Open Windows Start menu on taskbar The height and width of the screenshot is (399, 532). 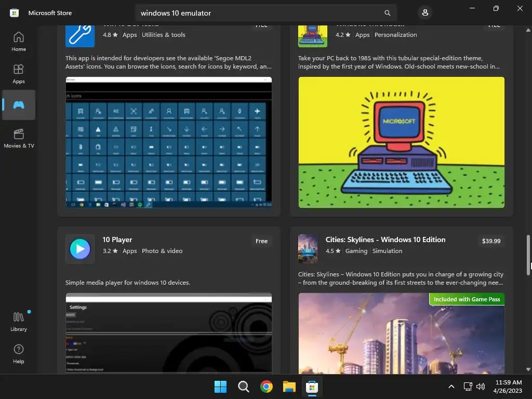(x=220, y=387)
